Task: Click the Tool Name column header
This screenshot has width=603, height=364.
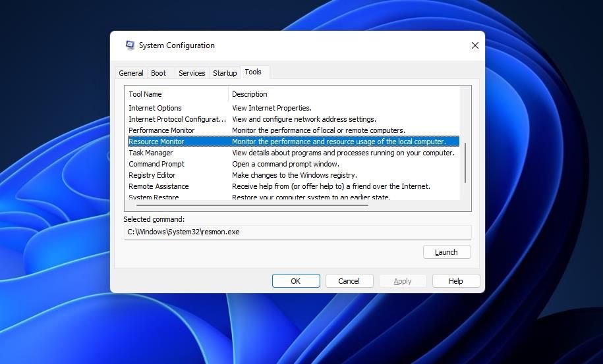Action: 176,94
